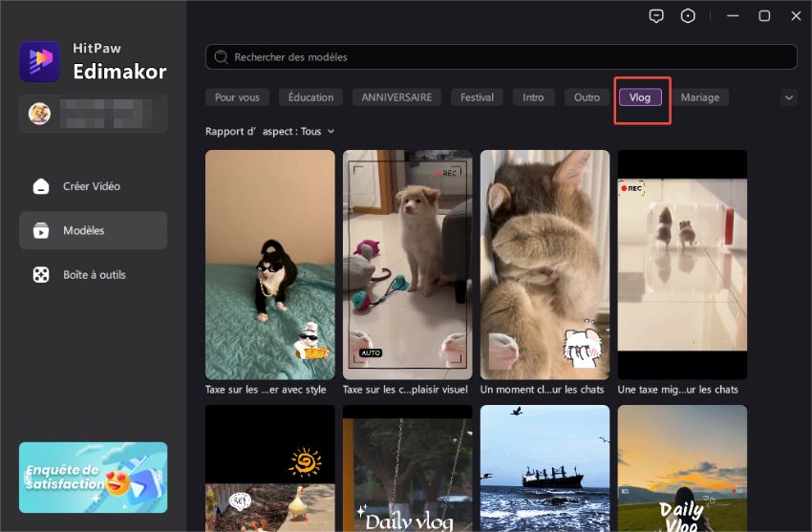Click the Créer Vidéo sidebar icon

[41, 186]
